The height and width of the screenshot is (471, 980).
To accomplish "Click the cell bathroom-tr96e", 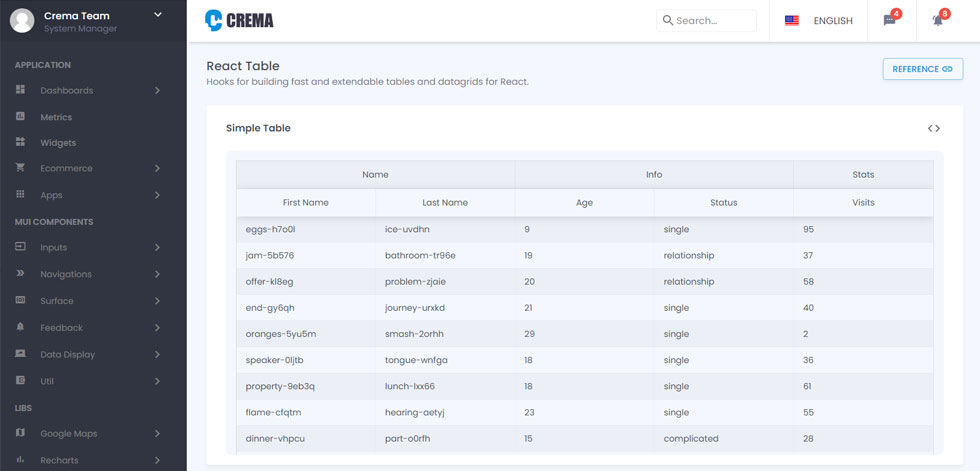I will 445,255.
